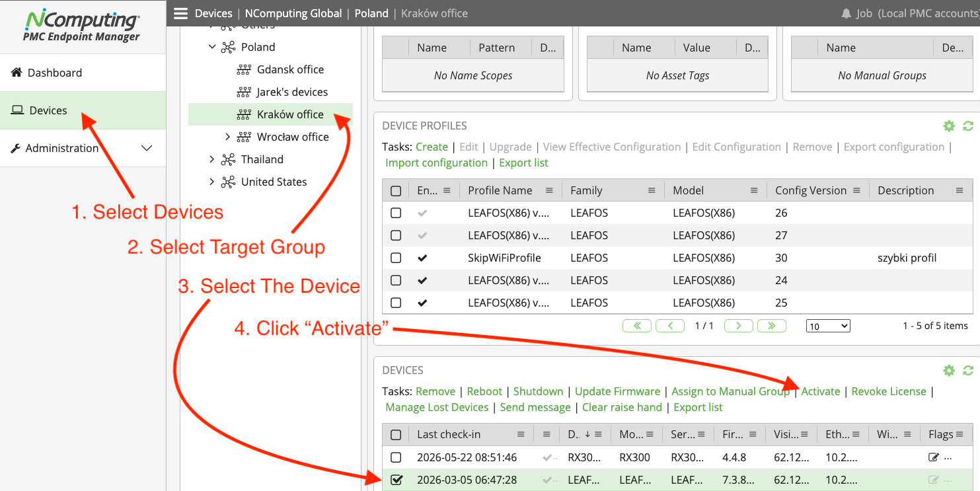Tick the SkipWiFiProfile row checkbox

click(396, 258)
